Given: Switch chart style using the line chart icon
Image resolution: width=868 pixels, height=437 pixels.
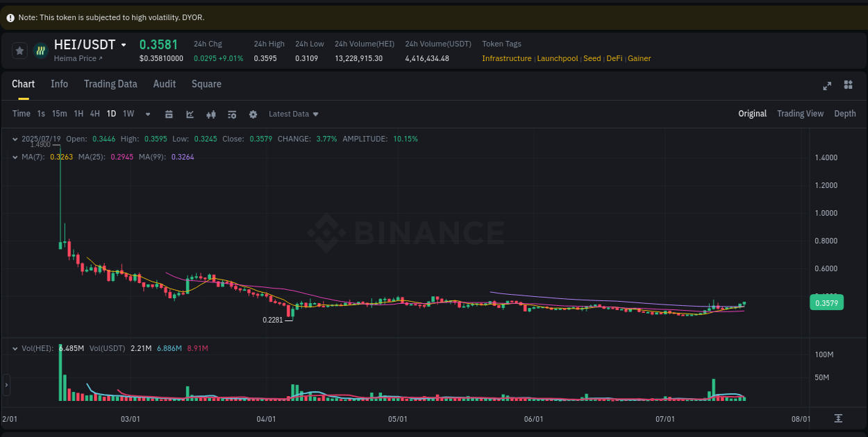Looking at the screenshot, I should tap(190, 114).
